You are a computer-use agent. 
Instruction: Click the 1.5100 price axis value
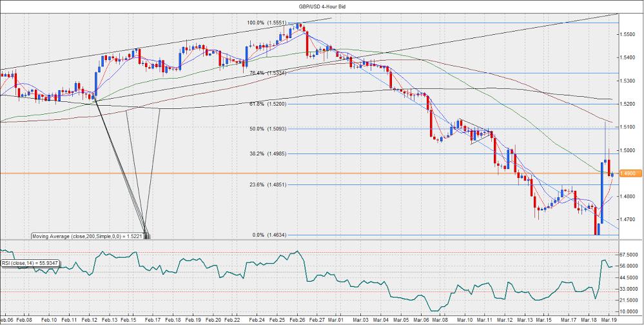tap(629, 128)
